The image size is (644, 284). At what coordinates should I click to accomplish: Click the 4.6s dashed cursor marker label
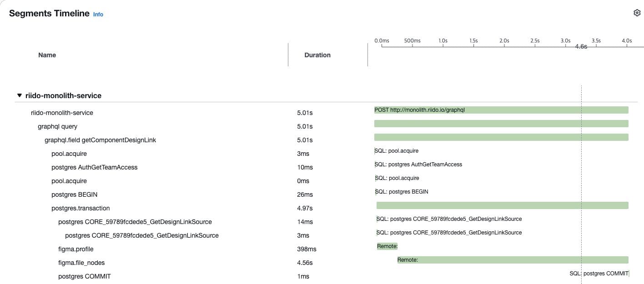[x=581, y=47]
